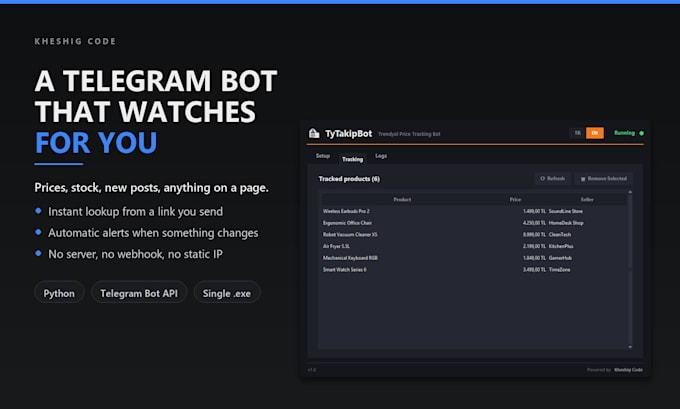Select the Mechanical Keyboard RGB row
Image resolution: width=680 pixels, height=409 pixels.
coord(474,258)
